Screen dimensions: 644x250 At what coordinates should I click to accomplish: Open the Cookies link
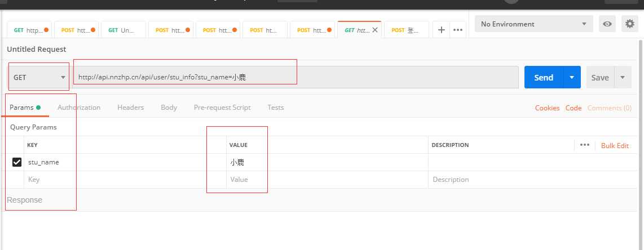pos(547,108)
